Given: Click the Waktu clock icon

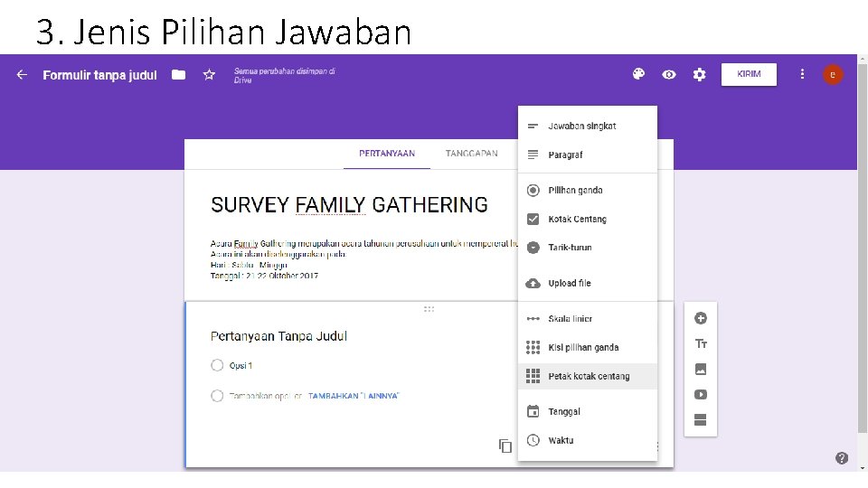Looking at the screenshot, I should (533, 440).
